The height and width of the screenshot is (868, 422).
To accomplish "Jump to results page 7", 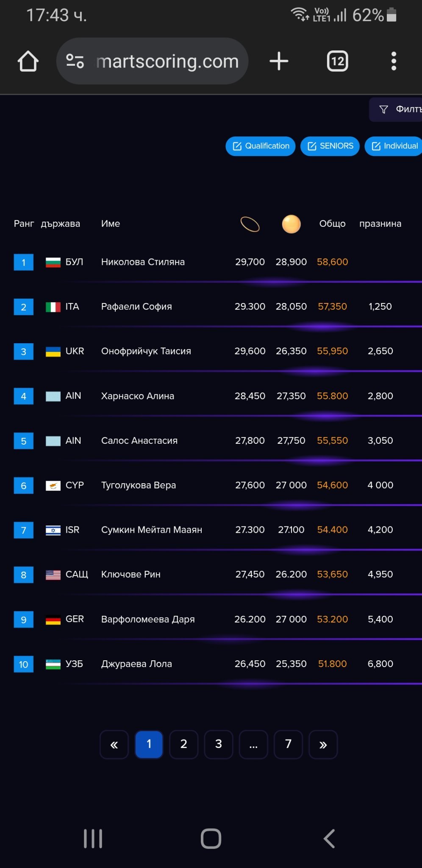I will pyautogui.click(x=288, y=744).
